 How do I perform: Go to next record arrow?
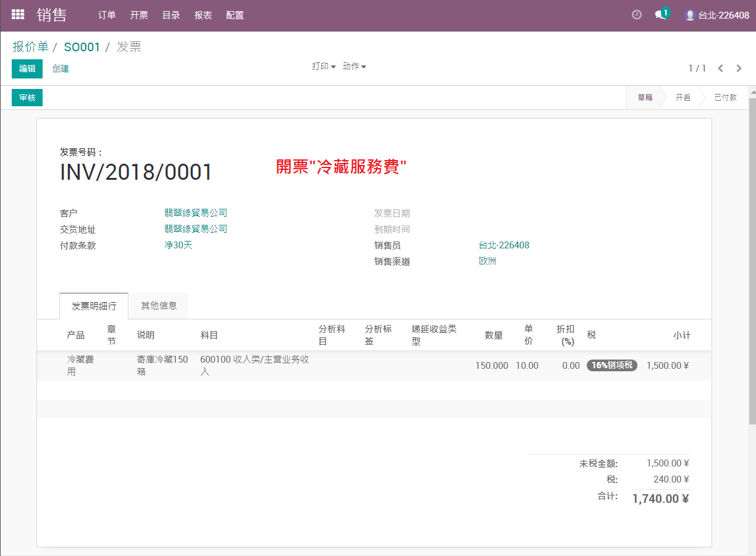coord(739,68)
